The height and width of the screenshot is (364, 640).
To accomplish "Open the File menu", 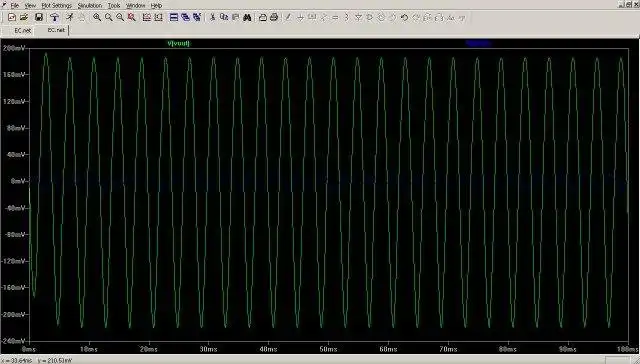I will [x=15, y=5].
